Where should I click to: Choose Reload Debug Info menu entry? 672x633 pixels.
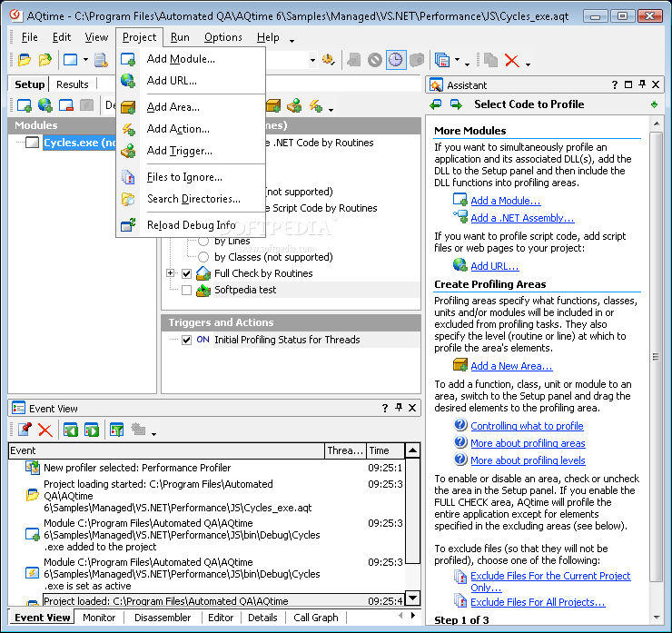coord(191,225)
